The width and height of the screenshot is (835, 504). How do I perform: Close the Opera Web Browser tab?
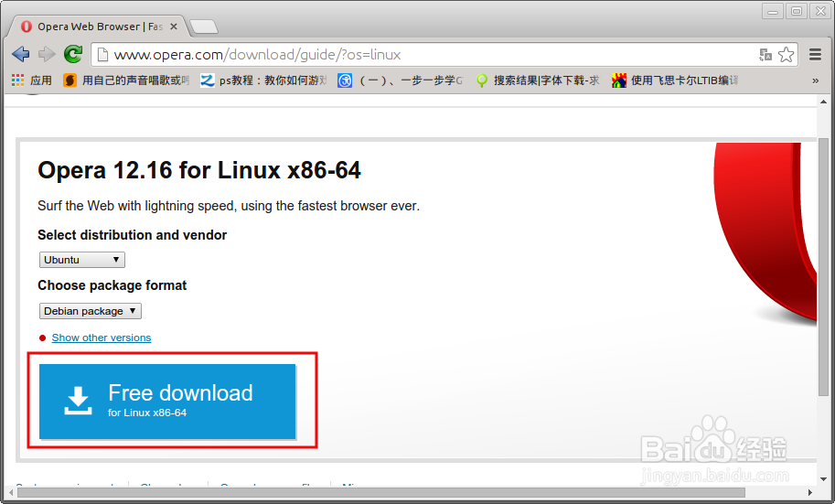[x=174, y=27]
